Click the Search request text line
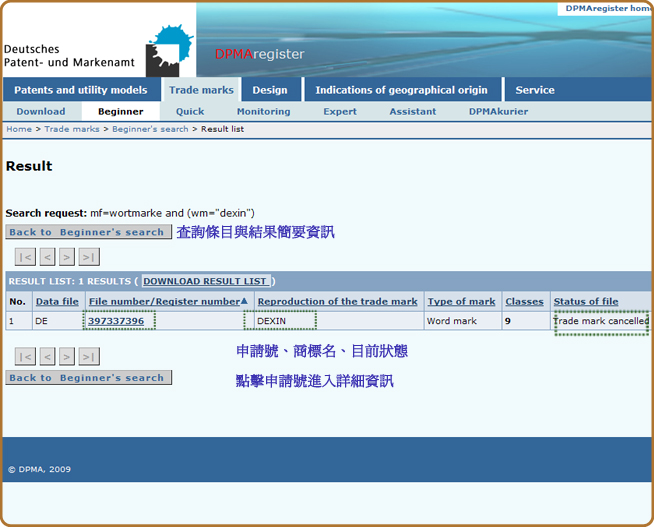Screen dimensions: 654x527 (130, 213)
